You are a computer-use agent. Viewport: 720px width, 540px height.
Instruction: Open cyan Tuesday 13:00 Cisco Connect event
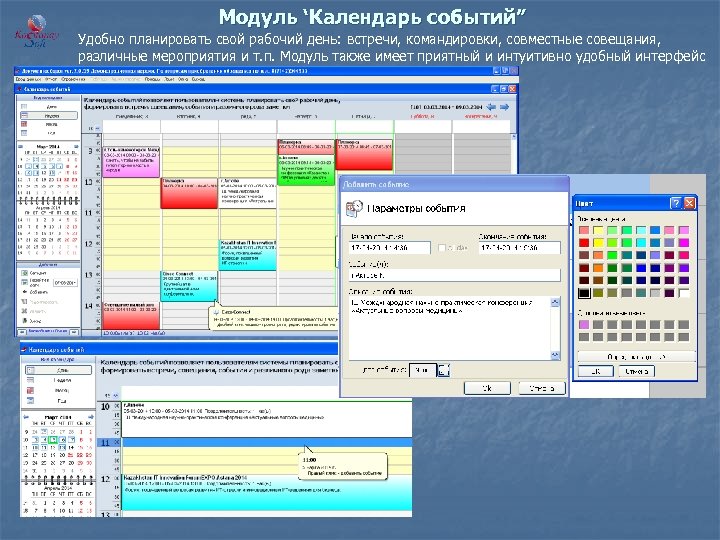(189, 286)
